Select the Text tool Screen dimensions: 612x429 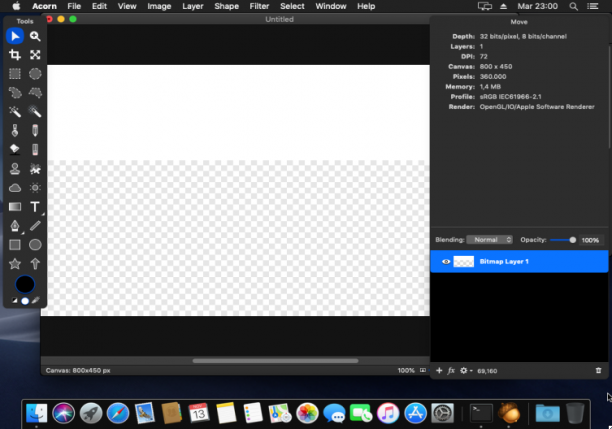(35, 206)
